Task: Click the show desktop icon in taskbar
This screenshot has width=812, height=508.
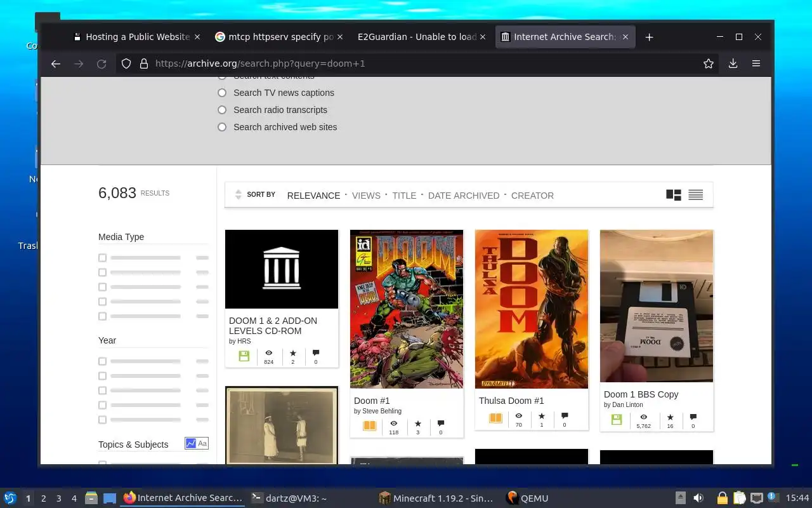Action: pyautogui.click(x=109, y=498)
